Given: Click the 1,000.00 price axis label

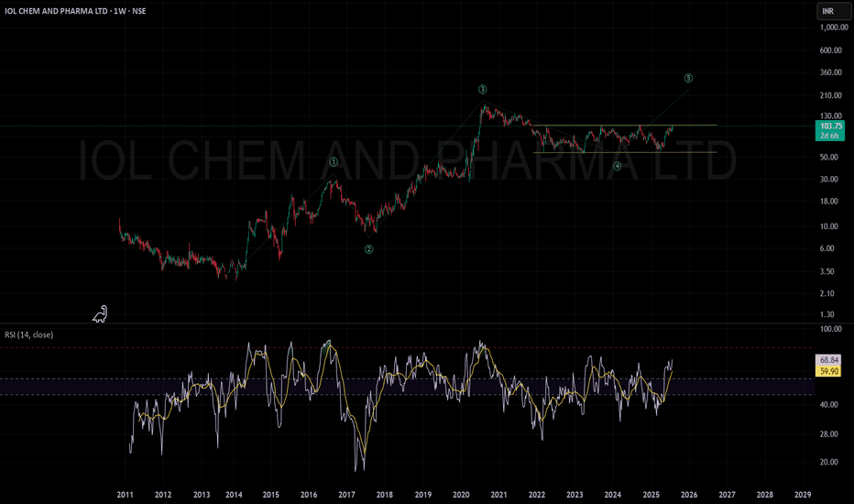Looking at the screenshot, I should tap(834, 27).
